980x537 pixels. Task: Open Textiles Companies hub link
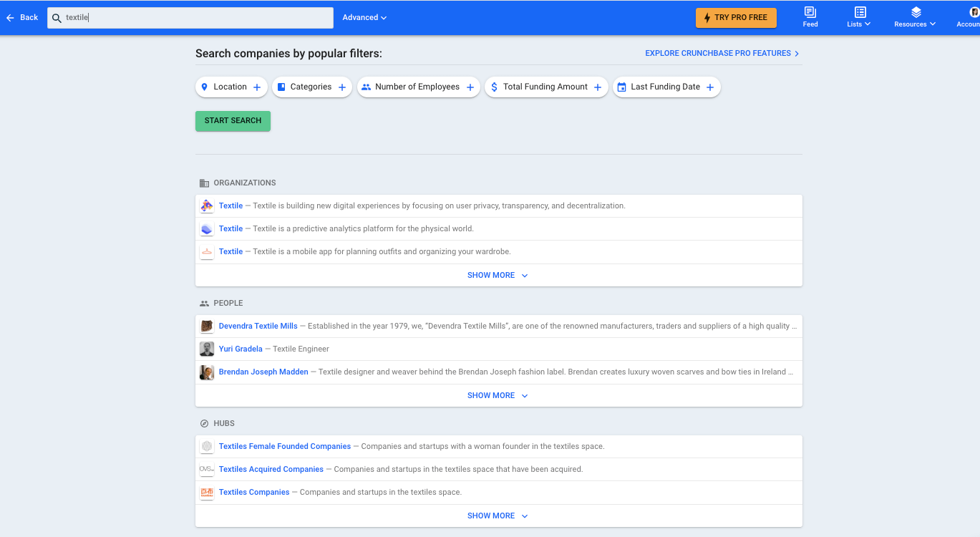tap(254, 492)
